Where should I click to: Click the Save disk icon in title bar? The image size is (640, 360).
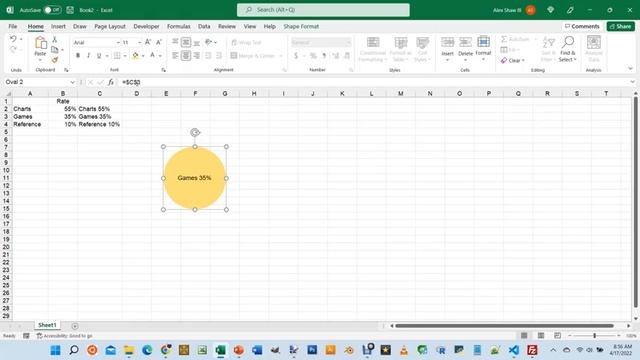click(70, 10)
